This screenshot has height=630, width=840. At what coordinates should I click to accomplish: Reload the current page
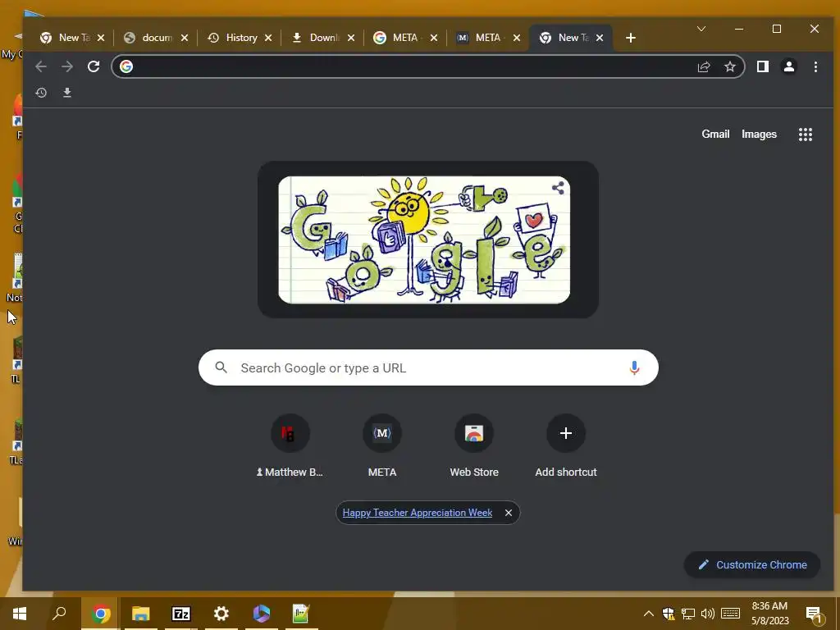94,66
